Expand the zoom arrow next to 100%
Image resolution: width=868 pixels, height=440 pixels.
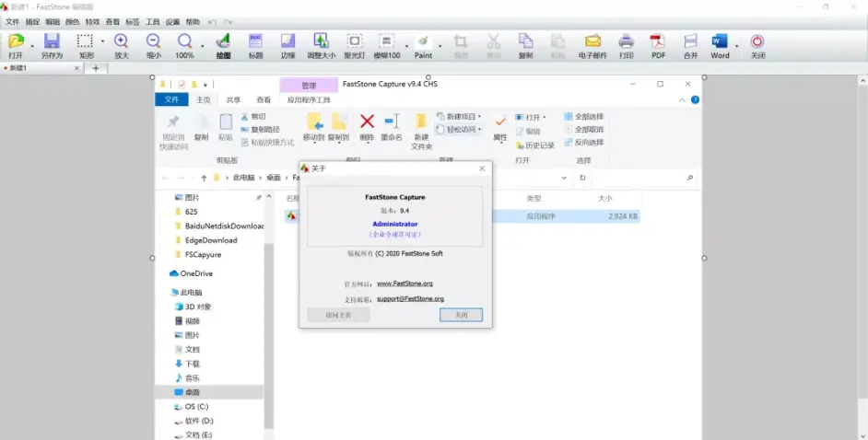[202, 46]
